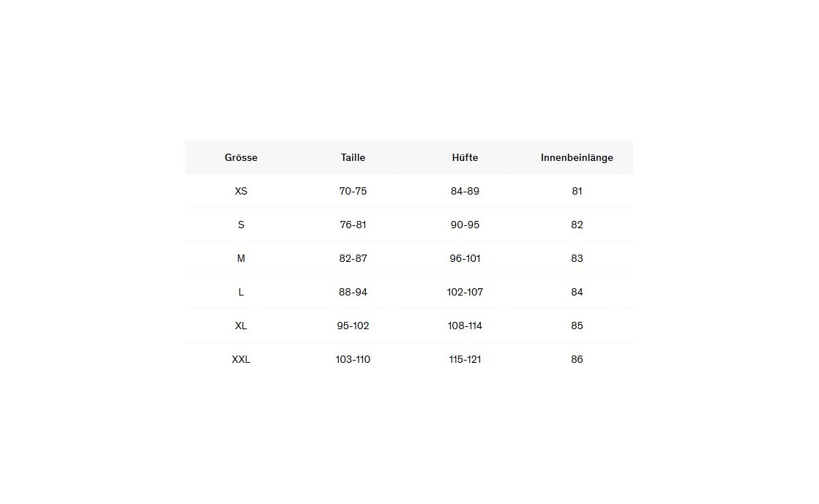Image resolution: width=819 pixels, height=504 pixels.
Task: Click the hip value 115-121
Action: (465, 359)
